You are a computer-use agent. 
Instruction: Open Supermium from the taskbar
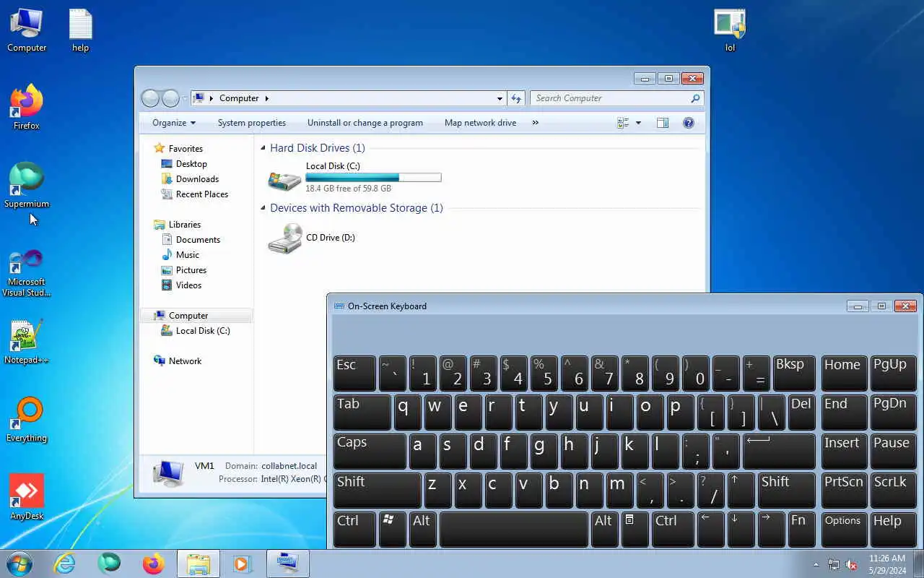click(109, 564)
